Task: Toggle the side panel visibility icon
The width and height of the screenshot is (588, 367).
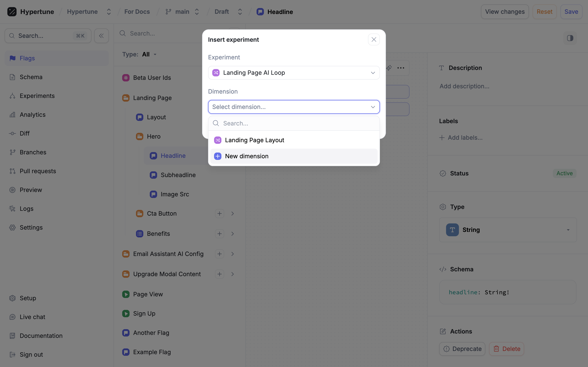Action: (x=570, y=38)
